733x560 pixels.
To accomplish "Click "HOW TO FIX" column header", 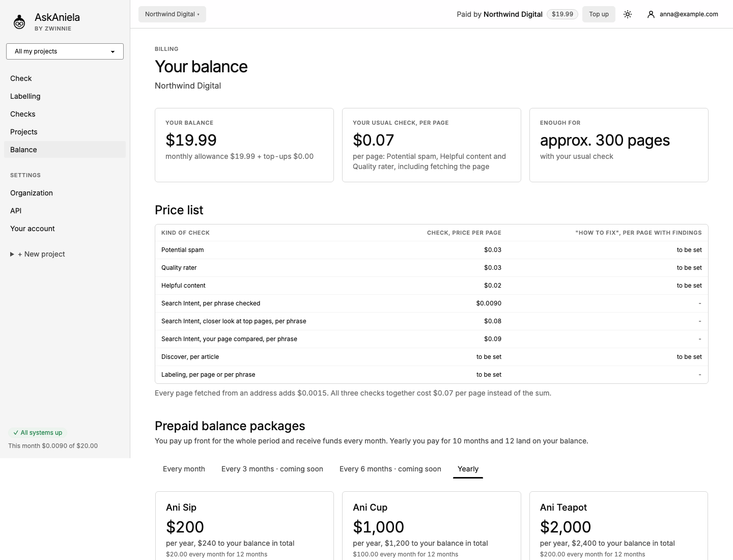I will [x=639, y=233].
